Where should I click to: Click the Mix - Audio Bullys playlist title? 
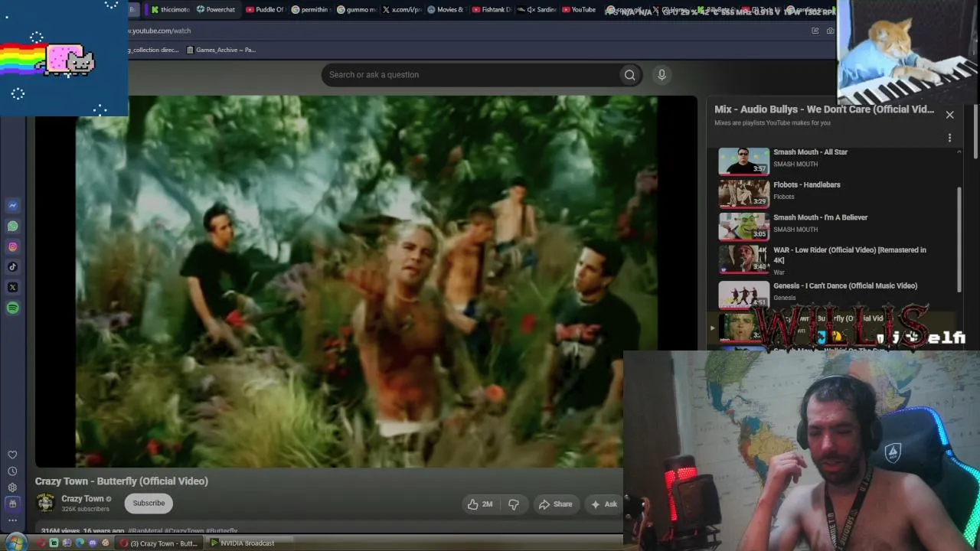(x=824, y=109)
